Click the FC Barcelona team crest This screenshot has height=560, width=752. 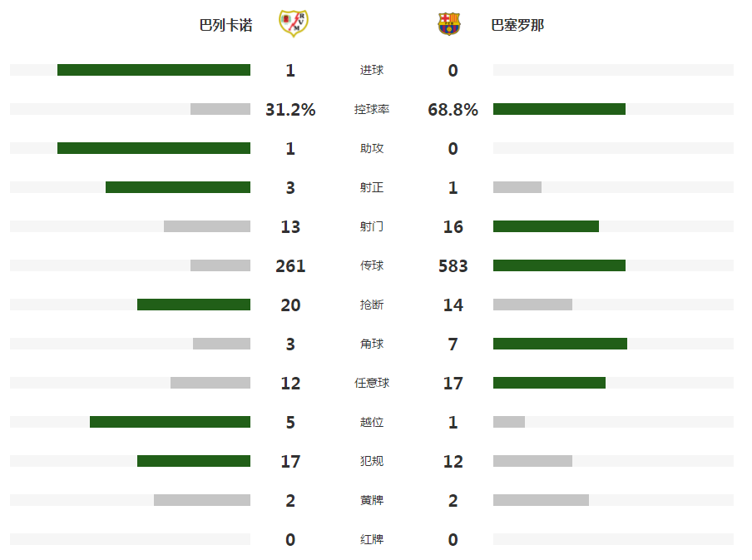click(x=449, y=24)
